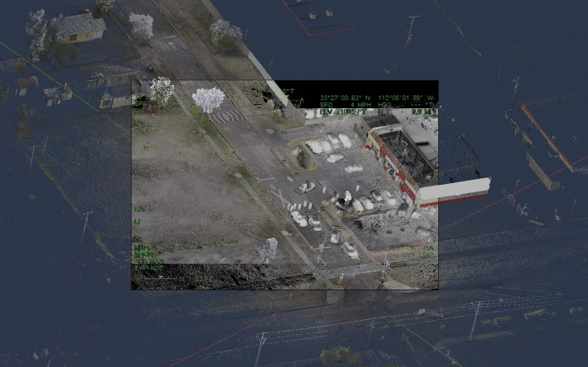Click the X marking painted on the road
588x367 pixels.
[280, 196]
